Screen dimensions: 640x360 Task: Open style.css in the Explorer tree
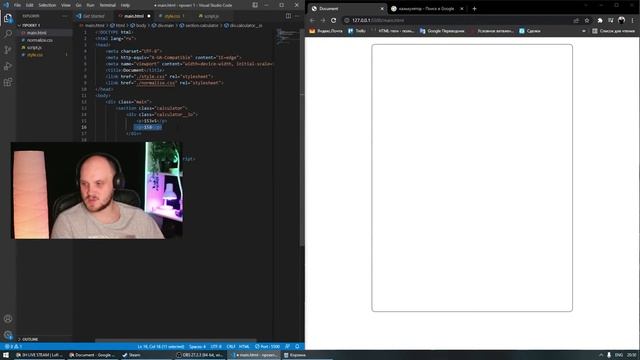(x=35, y=55)
